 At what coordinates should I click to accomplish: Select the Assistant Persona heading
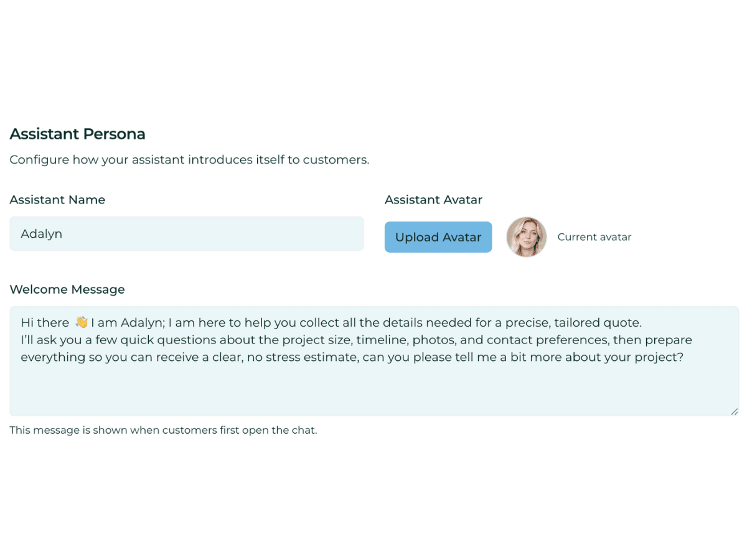pos(77,134)
